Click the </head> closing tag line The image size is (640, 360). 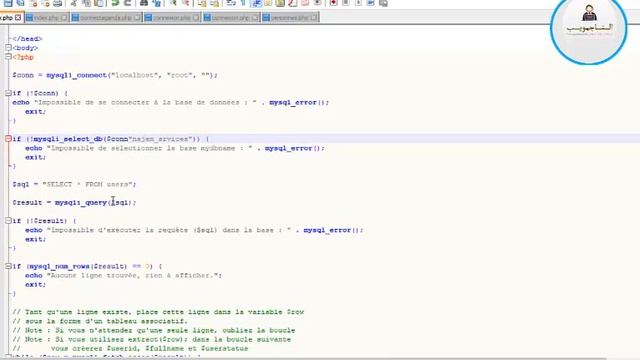[x=27, y=39]
